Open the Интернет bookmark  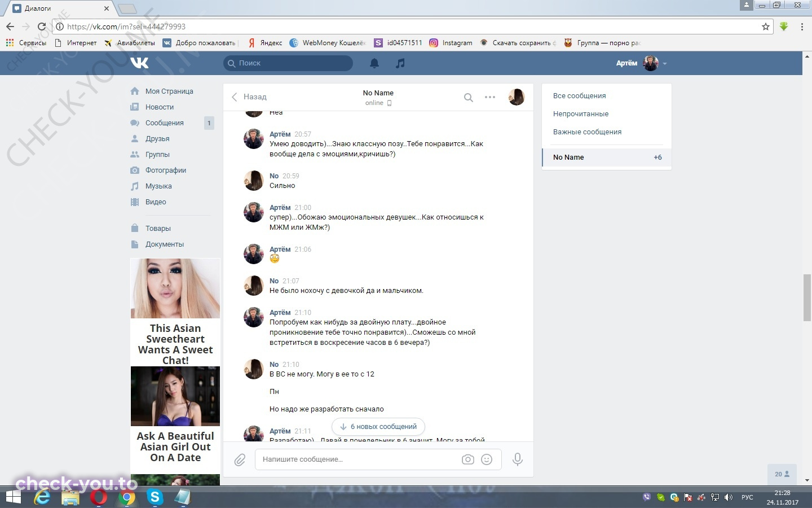pos(76,43)
